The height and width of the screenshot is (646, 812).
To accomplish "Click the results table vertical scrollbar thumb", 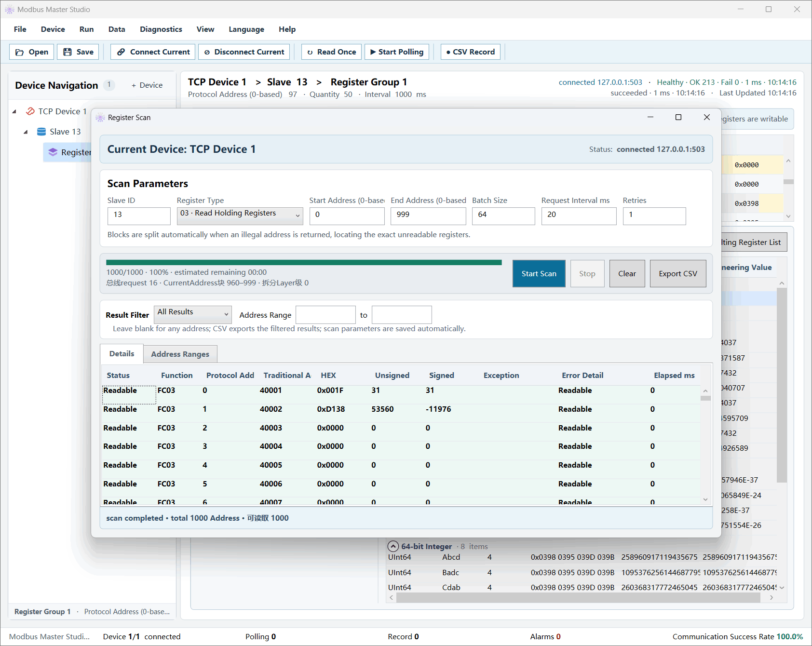I will click(705, 398).
